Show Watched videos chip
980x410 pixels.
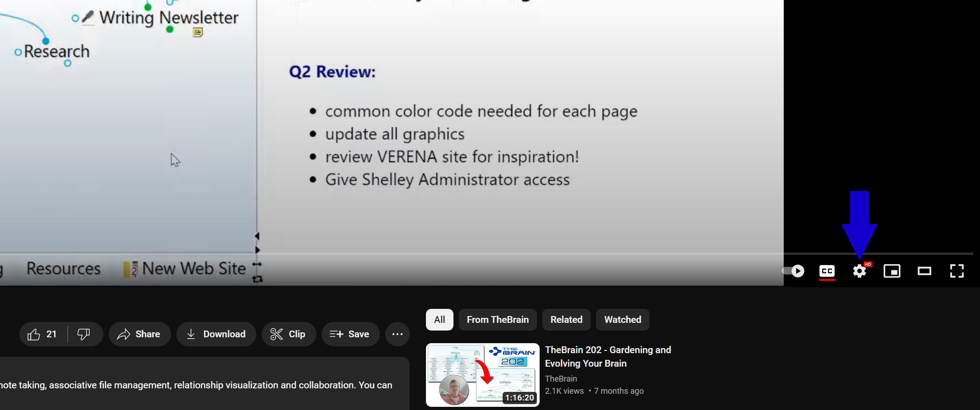[623, 320]
